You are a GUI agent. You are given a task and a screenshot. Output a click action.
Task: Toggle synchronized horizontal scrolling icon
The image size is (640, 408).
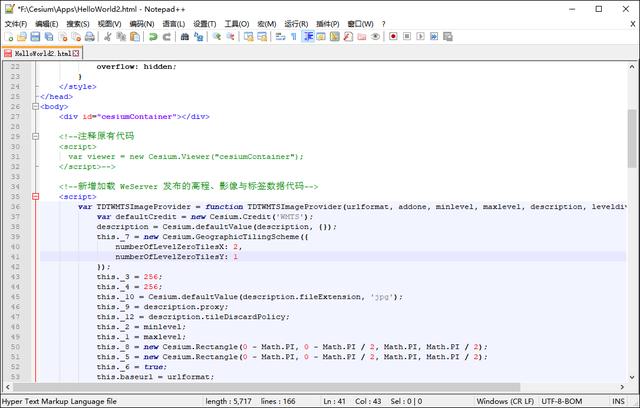coord(262,37)
